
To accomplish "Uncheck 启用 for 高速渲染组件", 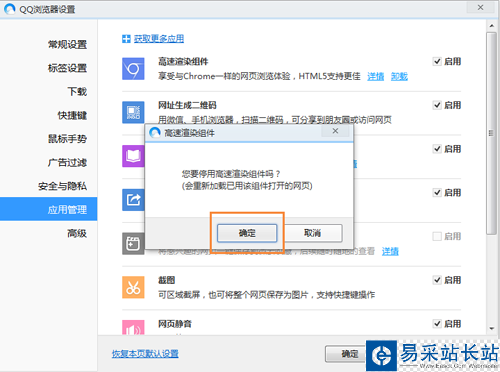I will (437, 61).
